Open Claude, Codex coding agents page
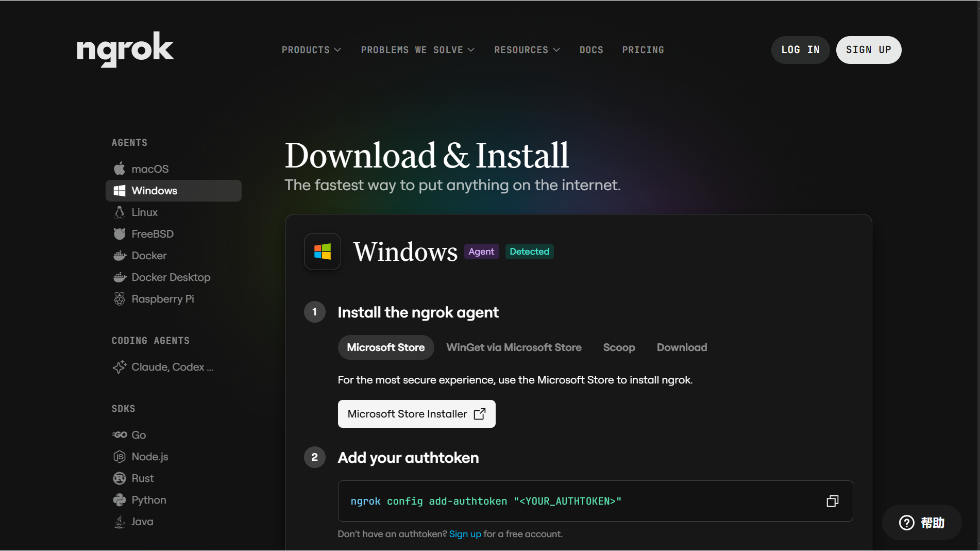 (174, 367)
